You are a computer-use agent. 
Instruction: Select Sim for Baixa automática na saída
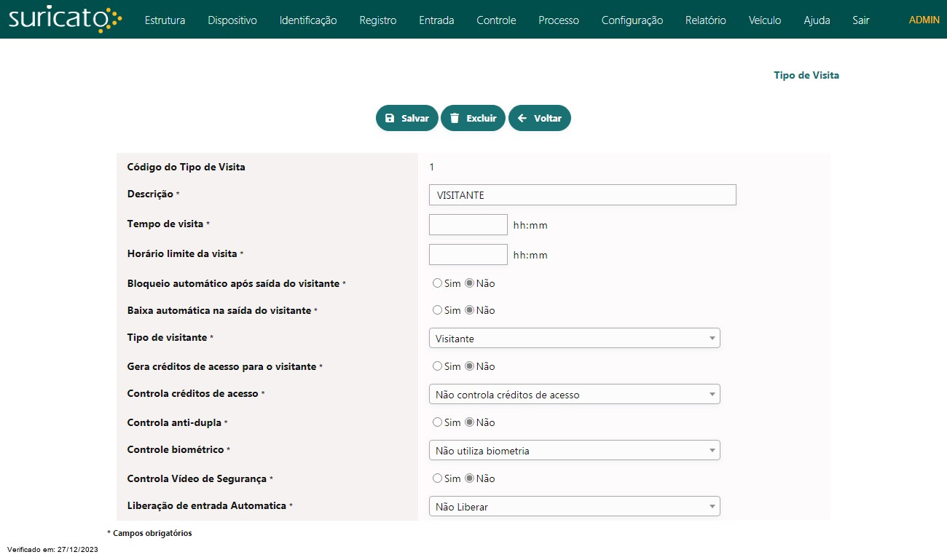coord(437,310)
